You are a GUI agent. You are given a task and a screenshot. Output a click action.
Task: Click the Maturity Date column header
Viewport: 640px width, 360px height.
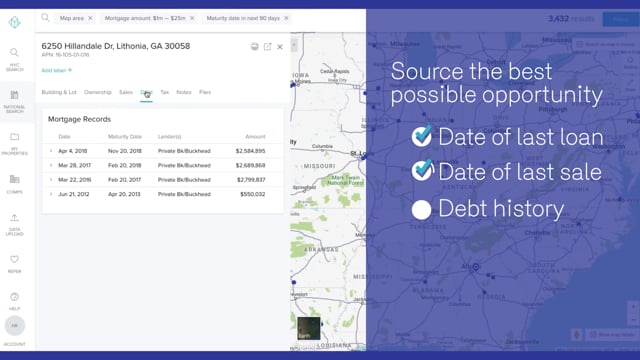(124, 137)
